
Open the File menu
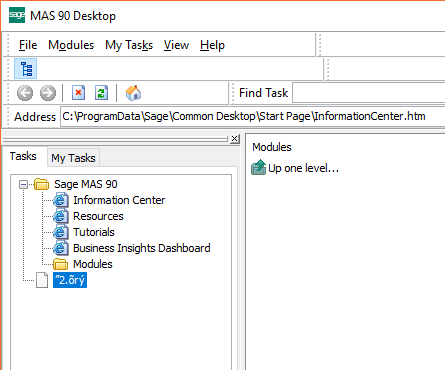click(28, 45)
